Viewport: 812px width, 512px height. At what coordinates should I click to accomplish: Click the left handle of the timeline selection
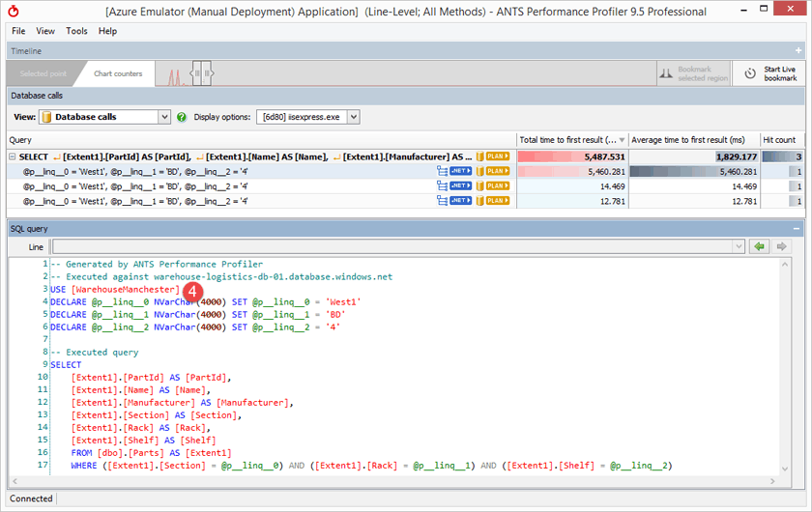tap(195, 73)
